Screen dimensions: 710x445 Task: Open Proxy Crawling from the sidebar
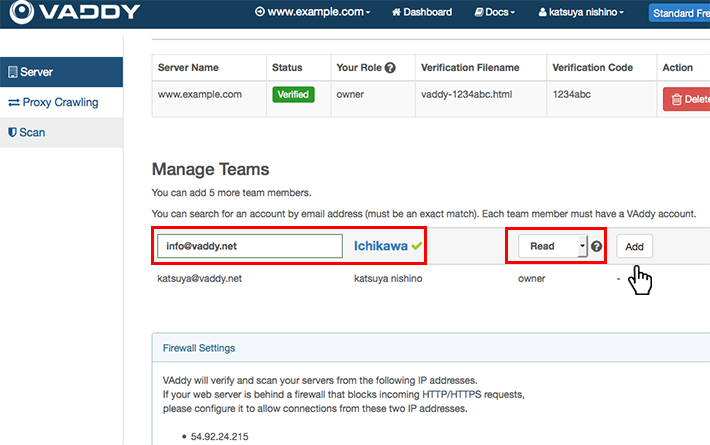point(62,102)
